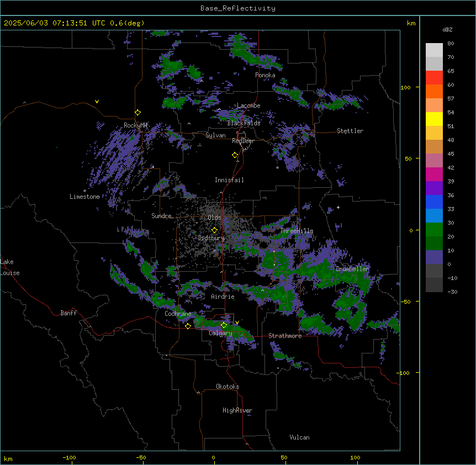Click the RockyMH label on map
Viewport: 476px width, 465px height.
click(135, 125)
